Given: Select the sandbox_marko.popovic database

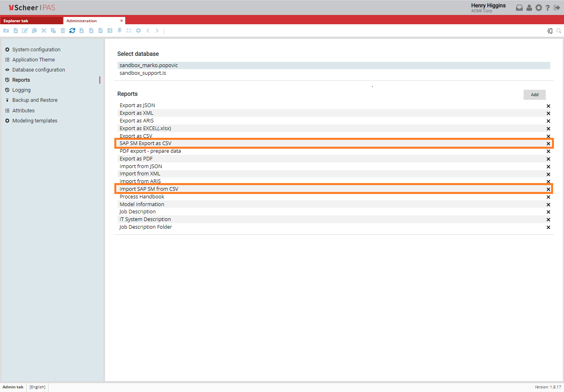Looking at the screenshot, I should point(149,65).
